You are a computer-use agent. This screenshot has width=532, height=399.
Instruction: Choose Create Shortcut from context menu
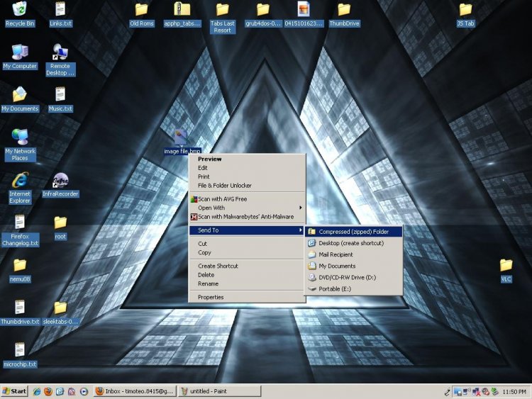(x=247, y=266)
